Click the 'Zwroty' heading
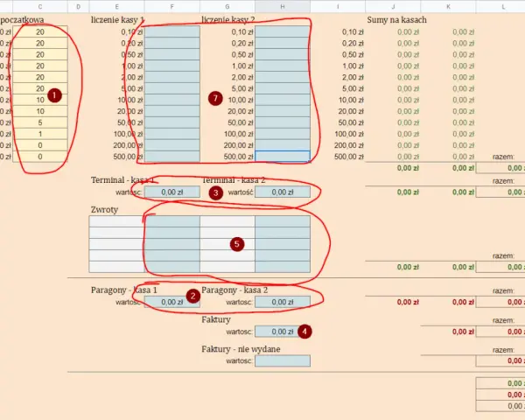 [104, 210]
